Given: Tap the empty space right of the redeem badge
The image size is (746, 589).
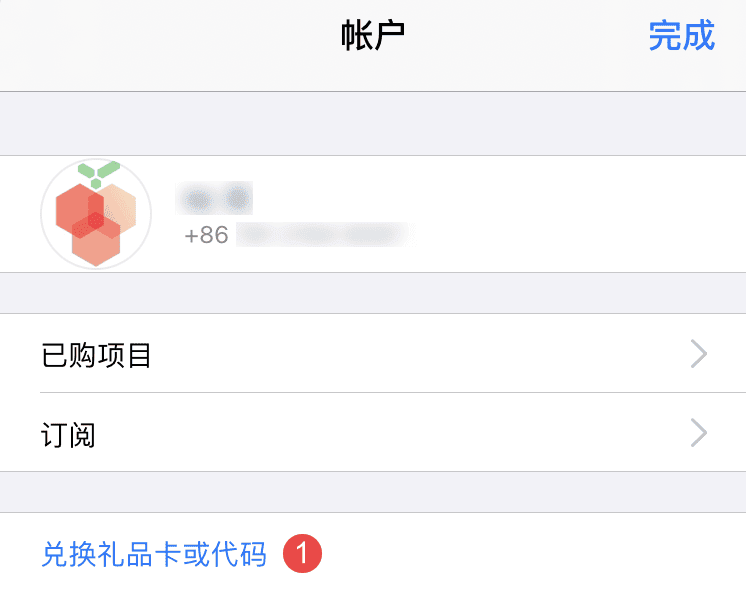Looking at the screenshot, I should pos(530,554).
